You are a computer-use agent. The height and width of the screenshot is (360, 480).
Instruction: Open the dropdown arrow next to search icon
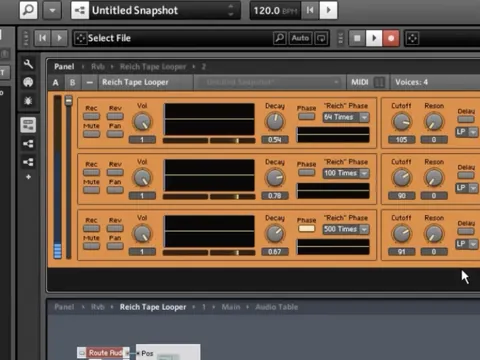(x=52, y=10)
